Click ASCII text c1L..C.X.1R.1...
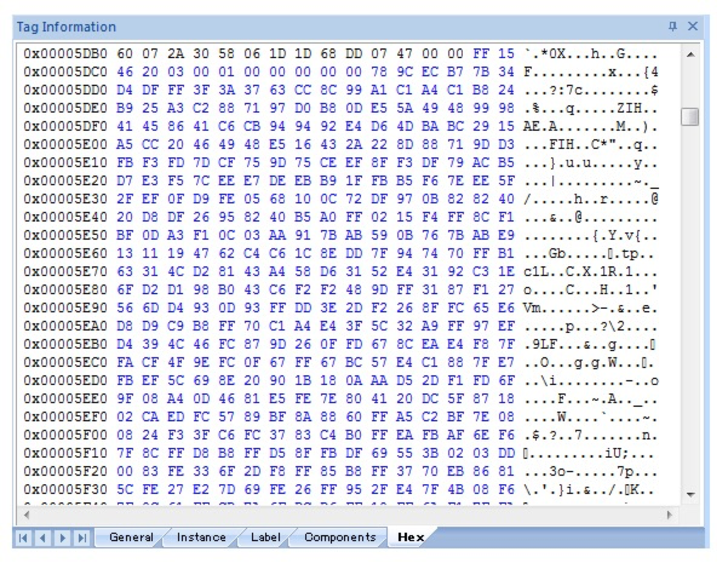This screenshot has height=569, width=728. tap(591, 272)
